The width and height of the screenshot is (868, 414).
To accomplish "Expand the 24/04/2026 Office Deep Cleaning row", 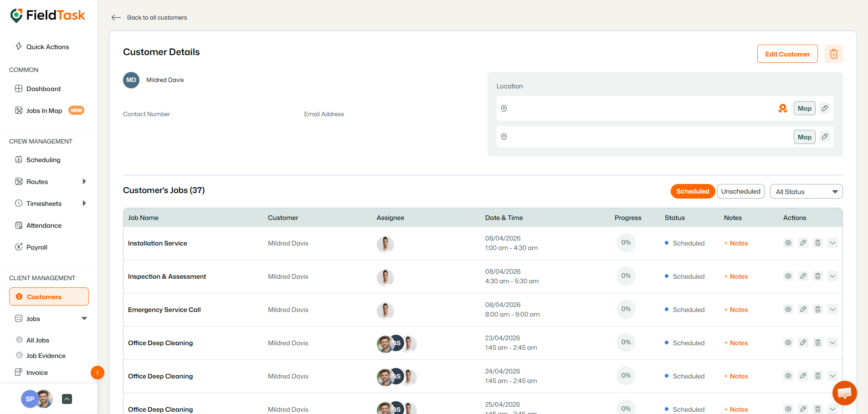I will 832,376.
